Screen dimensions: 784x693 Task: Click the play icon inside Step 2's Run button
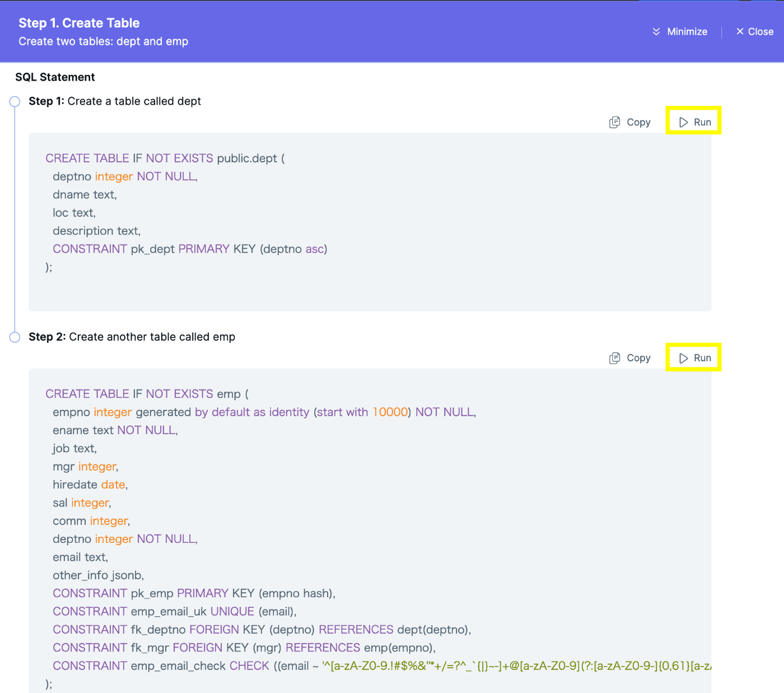coord(684,357)
